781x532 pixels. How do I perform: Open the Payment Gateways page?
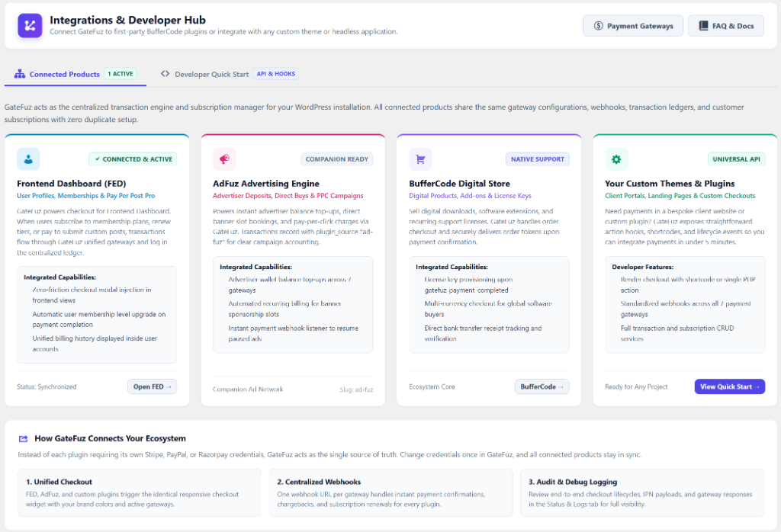pyautogui.click(x=633, y=26)
